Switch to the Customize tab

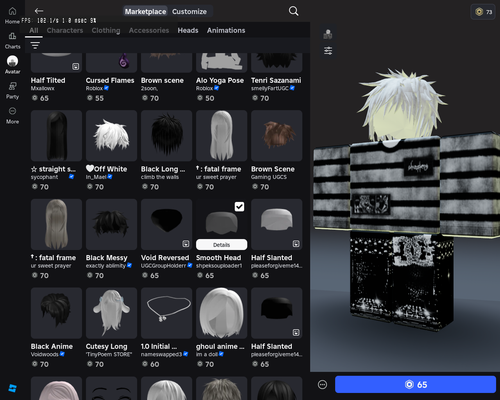(189, 11)
